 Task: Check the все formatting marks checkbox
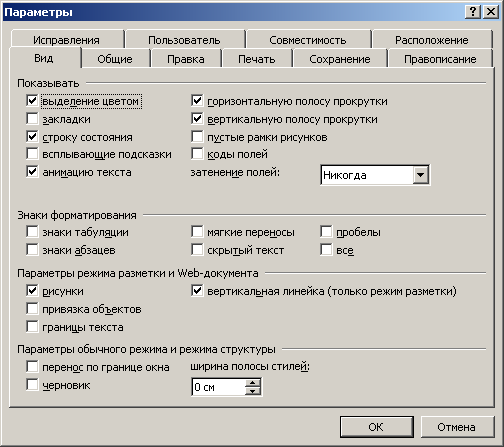[x=326, y=249]
